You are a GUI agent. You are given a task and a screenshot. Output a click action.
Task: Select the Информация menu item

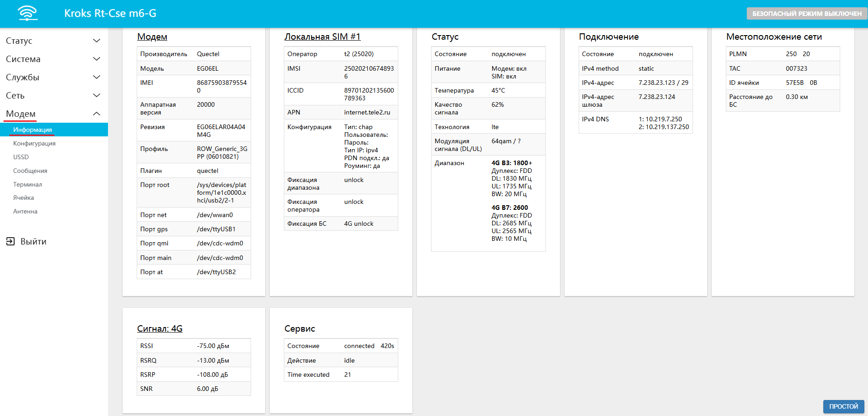coord(32,130)
